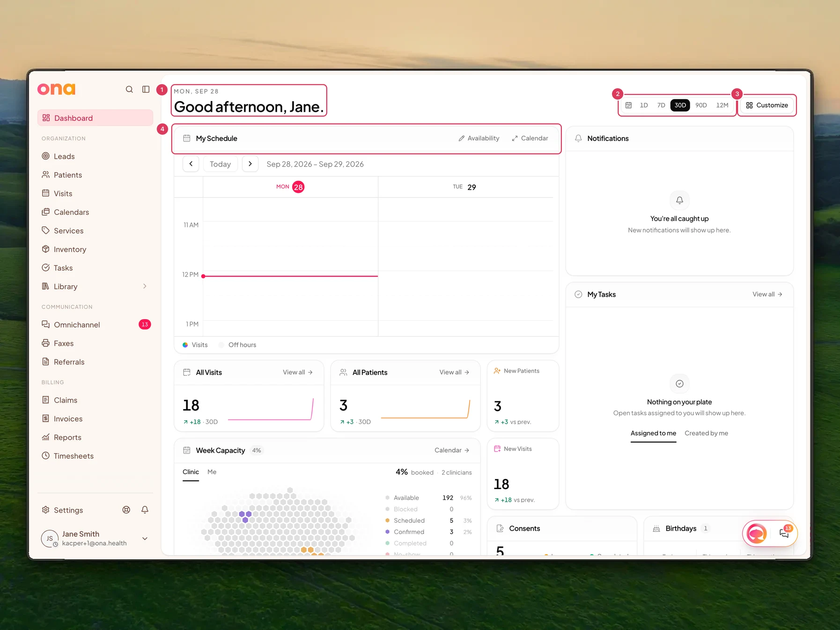Go to Invoices

tap(95, 419)
